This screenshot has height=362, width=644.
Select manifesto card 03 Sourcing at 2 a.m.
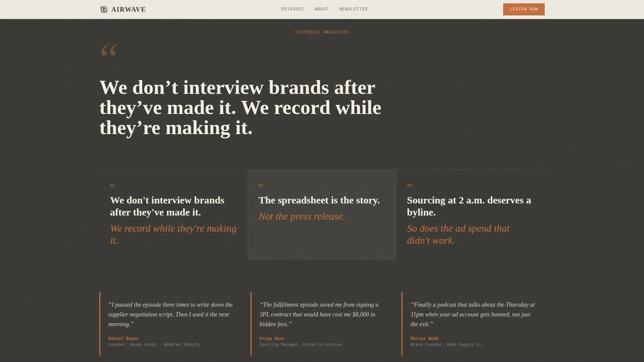pos(470,215)
